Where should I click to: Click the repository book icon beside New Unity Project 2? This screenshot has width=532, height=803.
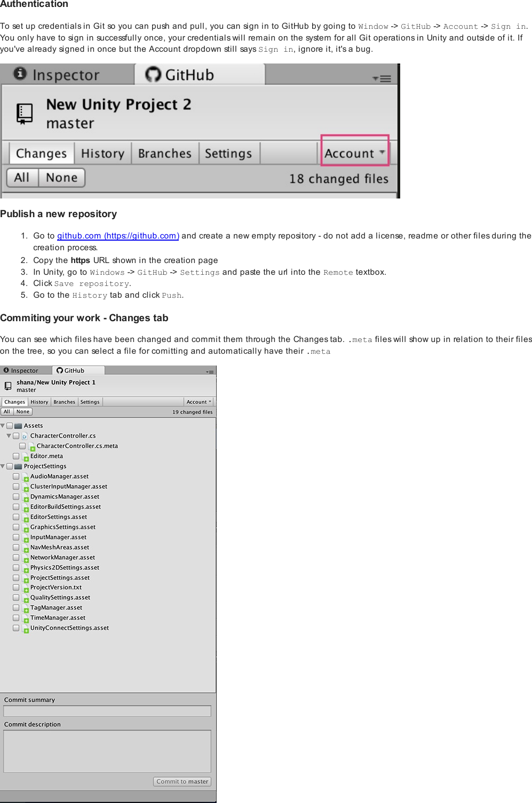(x=24, y=114)
